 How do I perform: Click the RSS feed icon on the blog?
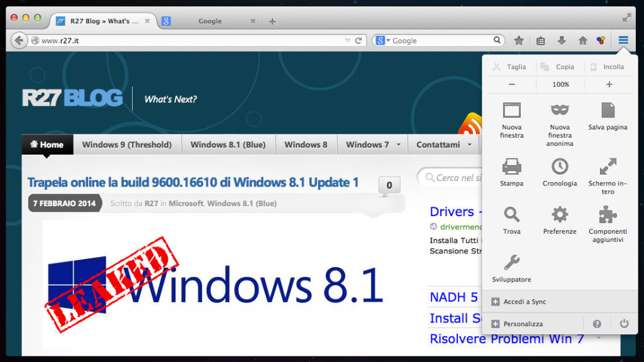[x=470, y=124]
